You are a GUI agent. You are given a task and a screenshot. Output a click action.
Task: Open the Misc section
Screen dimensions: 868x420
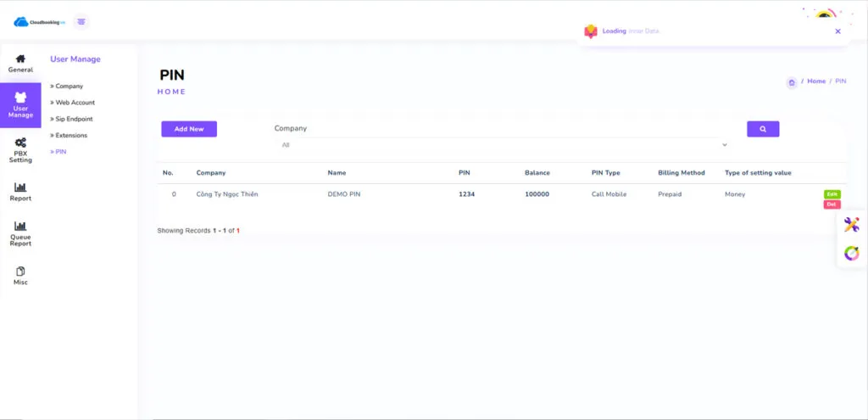click(x=20, y=276)
